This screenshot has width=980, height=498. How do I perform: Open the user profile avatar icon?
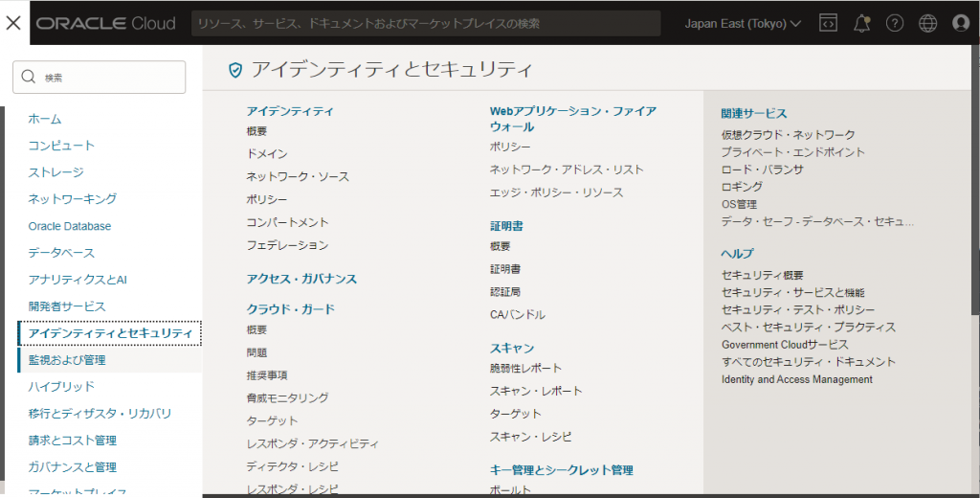tap(961, 23)
